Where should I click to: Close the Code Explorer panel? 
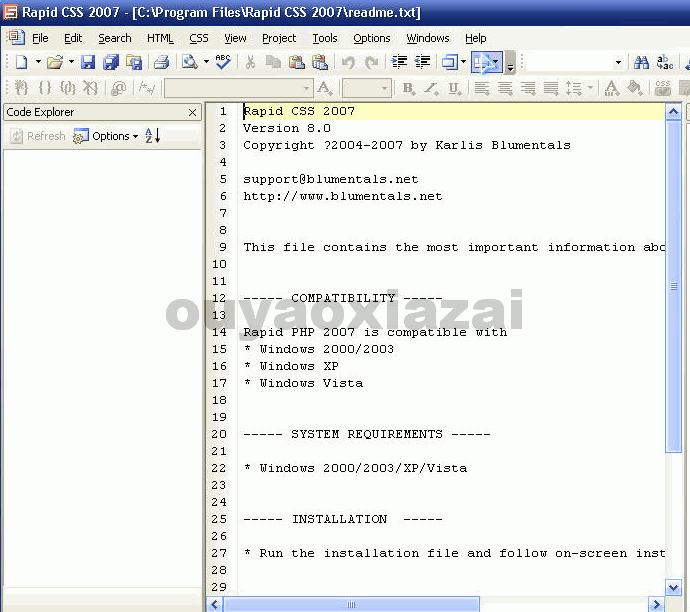(192, 113)
